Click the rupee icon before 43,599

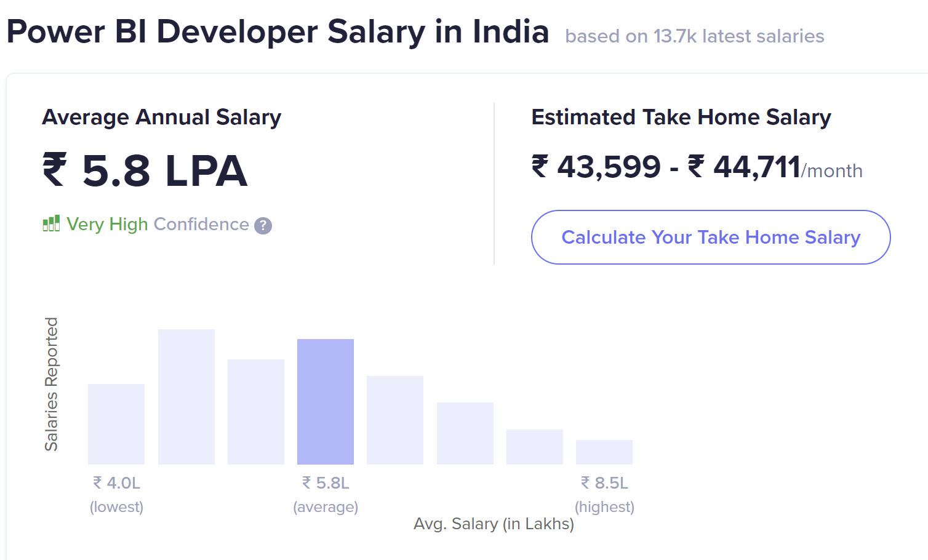[x=540, y=166]
